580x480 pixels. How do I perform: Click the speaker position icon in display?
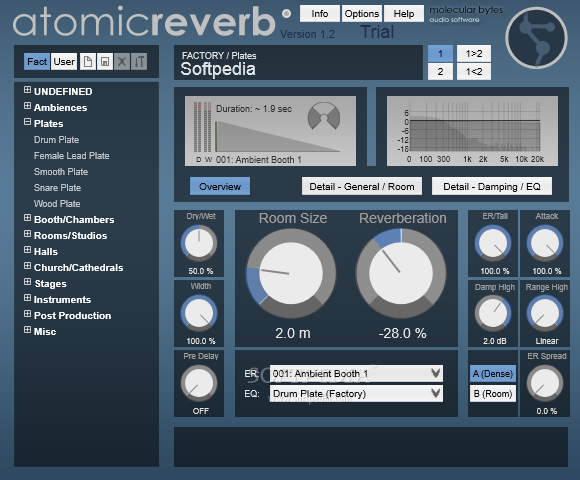324,116
